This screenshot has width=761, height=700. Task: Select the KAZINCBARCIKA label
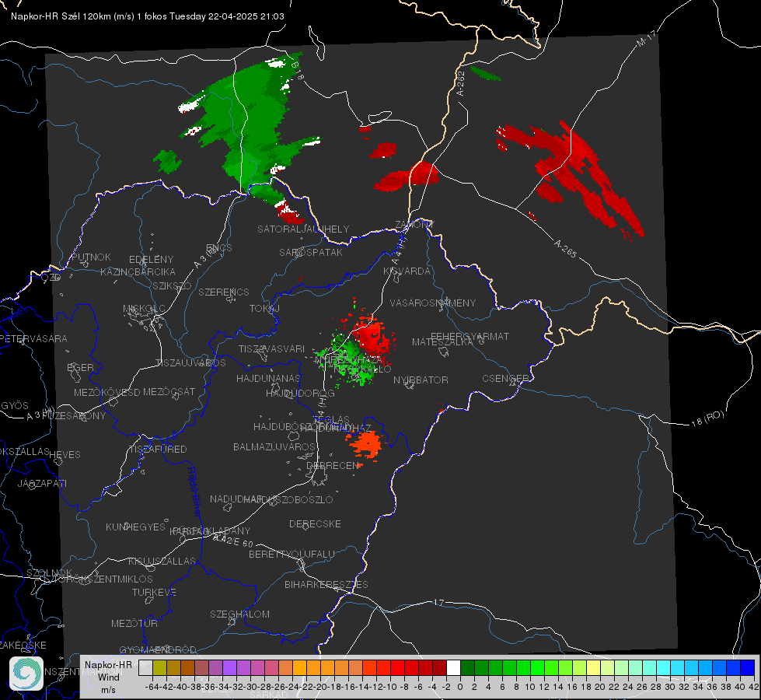[138, 272]
